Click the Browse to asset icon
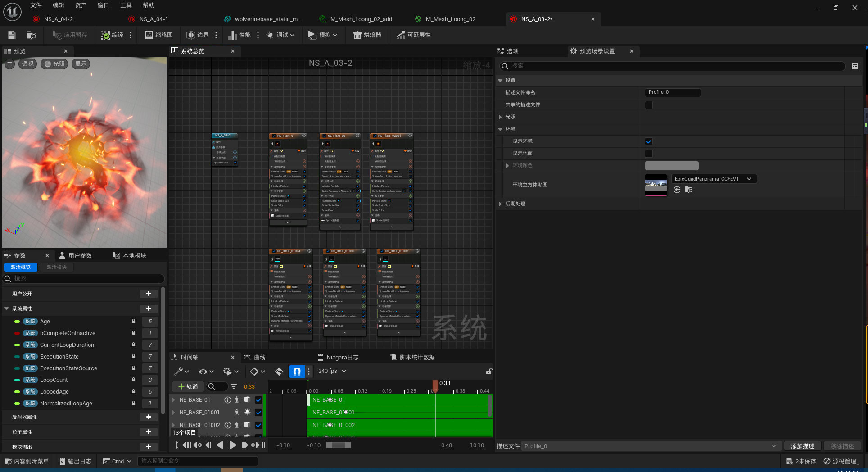This screenshot has width=868, height=472. pyautogui.click(x=31, y=35)
